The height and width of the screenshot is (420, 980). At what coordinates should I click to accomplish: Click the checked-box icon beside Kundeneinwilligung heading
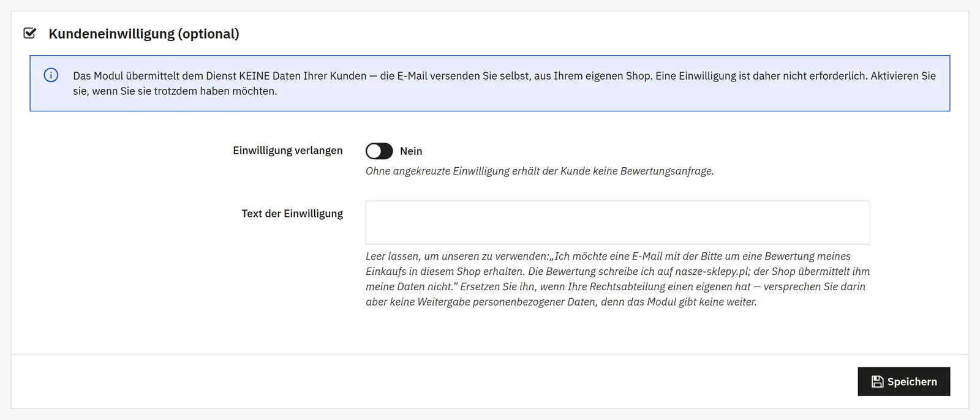coord(29,33)
